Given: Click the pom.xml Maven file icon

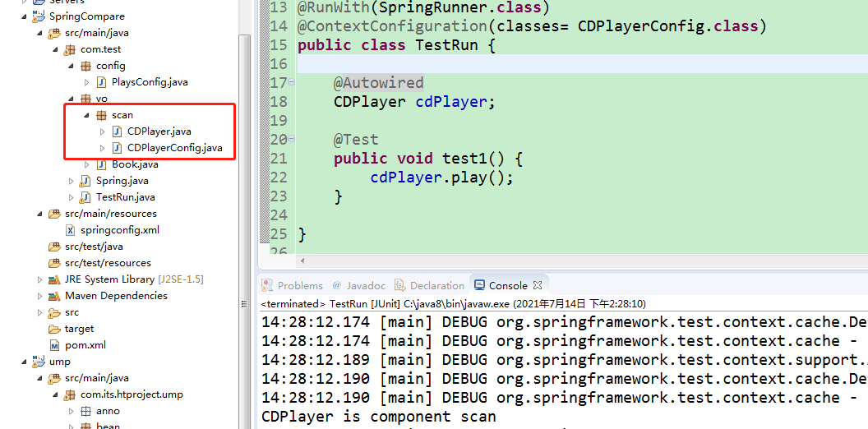Looking at the screenshot, I should (x=54, y=345).
